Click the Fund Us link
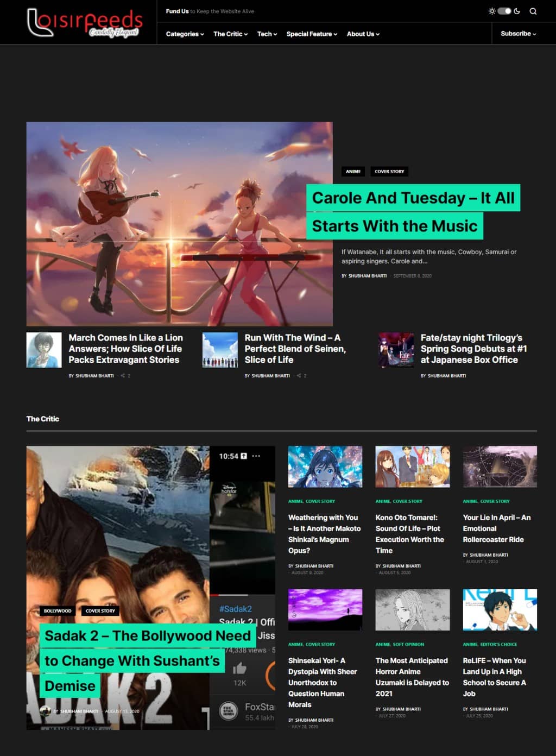Viewport: 556px width, 756px height. tap(177, 11)
